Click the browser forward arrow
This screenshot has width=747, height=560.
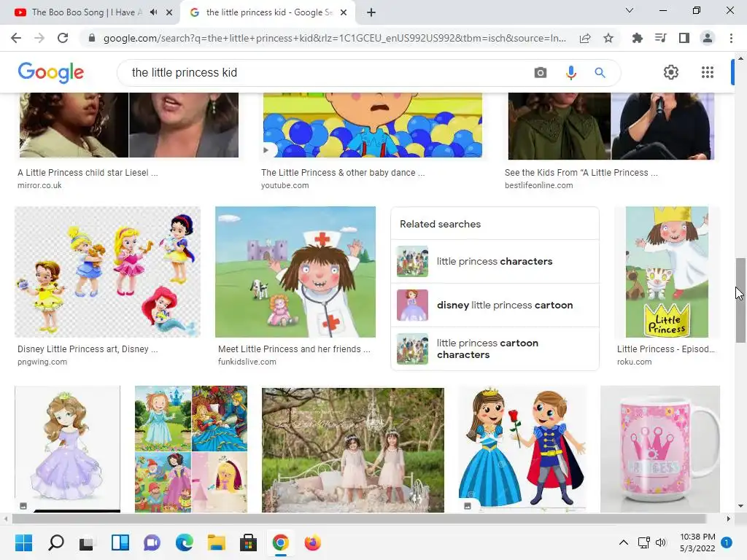[39, 38]
